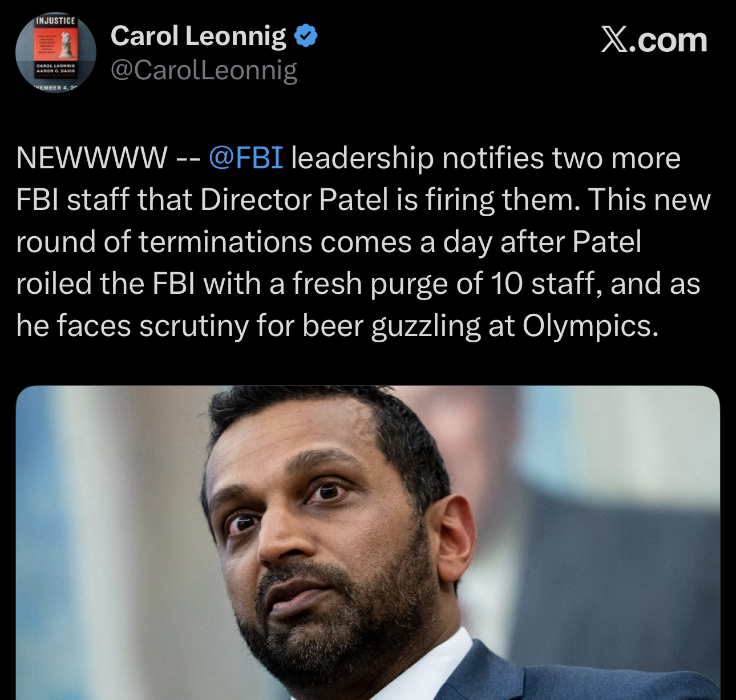Open the attached photo of bearded man
The width and height of the screenshot is (736, 700).
coord(368,543)
